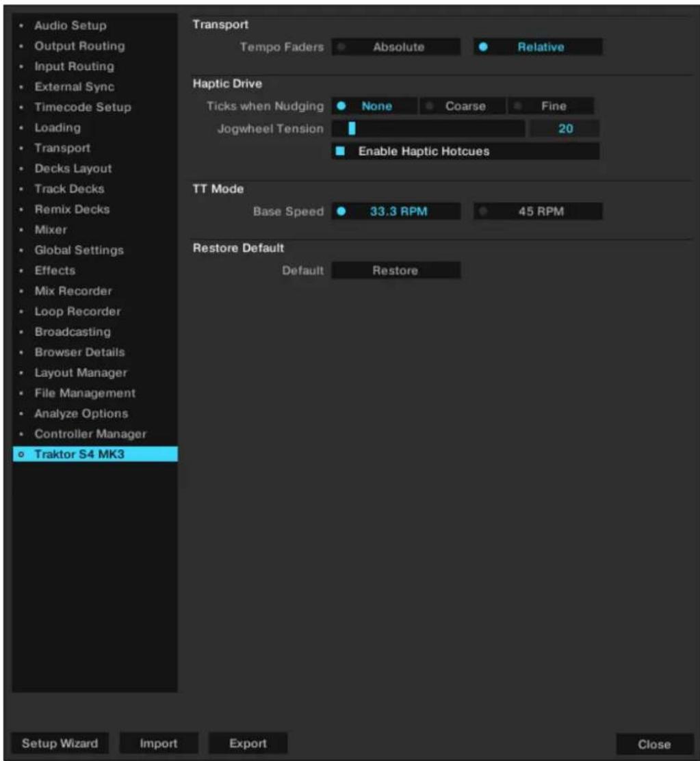Click the Export button

coord(248,743)
